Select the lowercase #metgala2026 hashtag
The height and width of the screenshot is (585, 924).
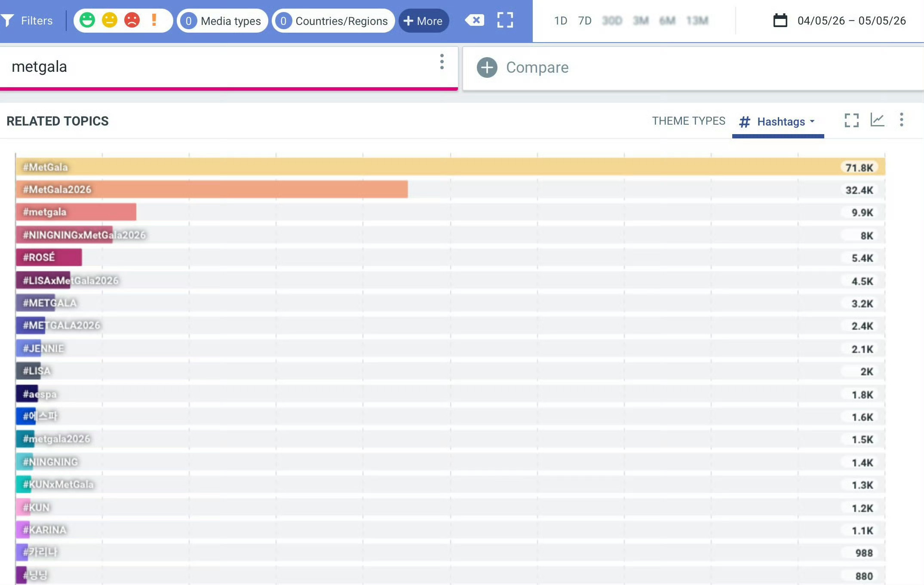pyautogui.click(x=56, y=438)
